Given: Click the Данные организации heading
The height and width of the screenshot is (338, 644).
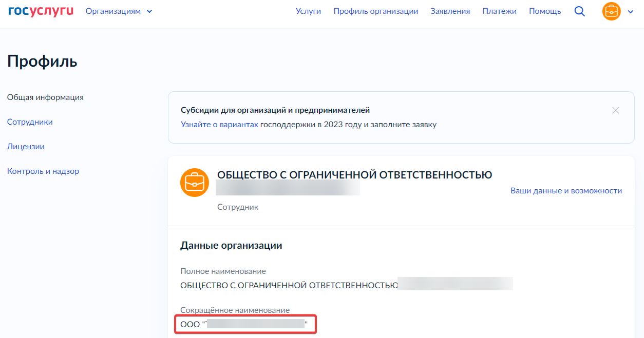Looking at the screenshot, I should pyautogui.click(x=231, y=246).
